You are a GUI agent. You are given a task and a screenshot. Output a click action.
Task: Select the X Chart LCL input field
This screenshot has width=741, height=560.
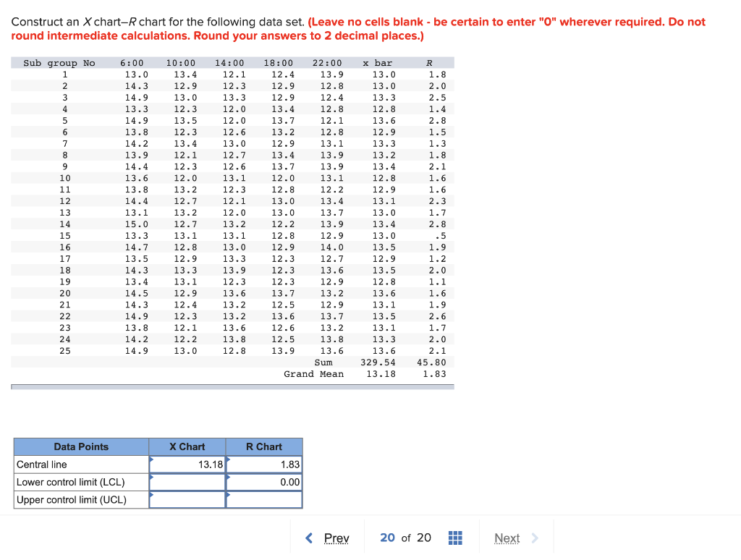click(187, 482)
